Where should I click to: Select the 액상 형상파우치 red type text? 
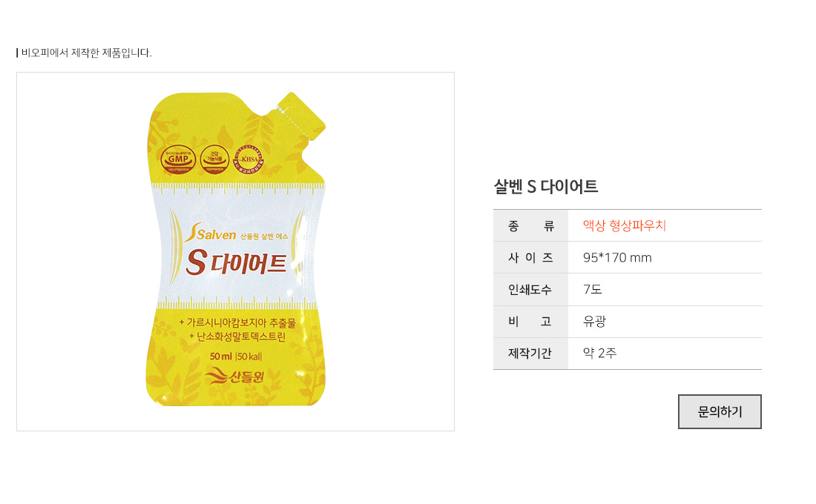(624, 225)
